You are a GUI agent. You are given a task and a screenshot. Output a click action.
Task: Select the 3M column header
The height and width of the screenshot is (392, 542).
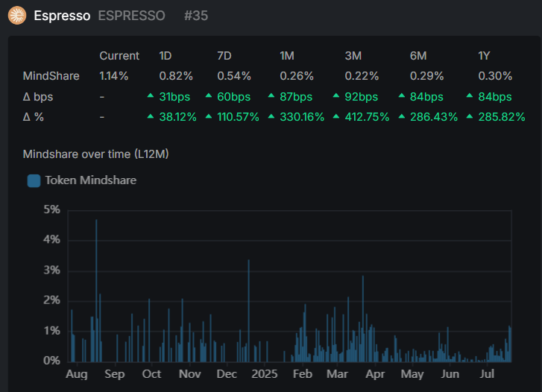tap(353, 56)
